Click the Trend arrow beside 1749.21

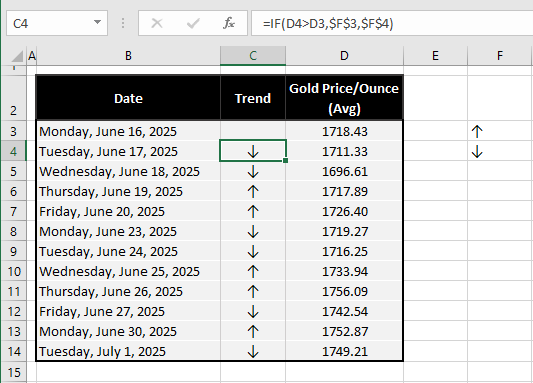[x=253, y=351]
